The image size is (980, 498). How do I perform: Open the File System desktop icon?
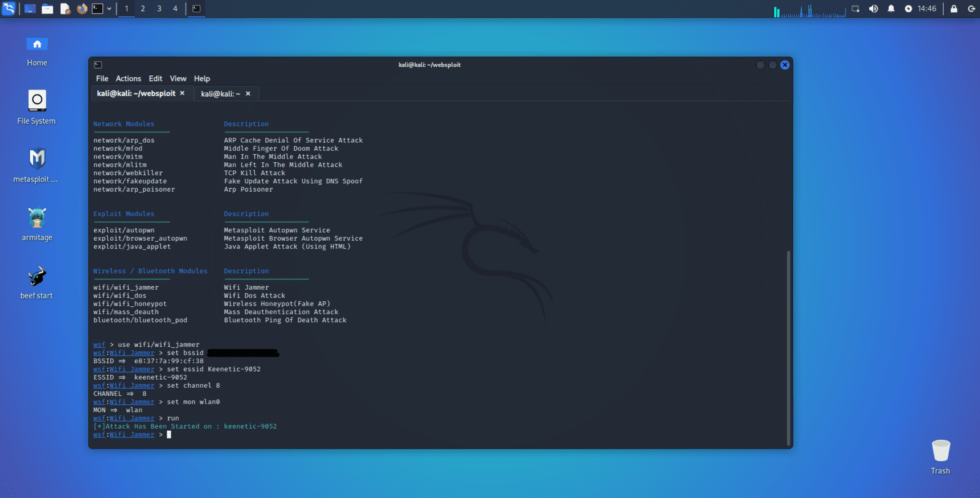pyautogui.click(x=37, y=108)
